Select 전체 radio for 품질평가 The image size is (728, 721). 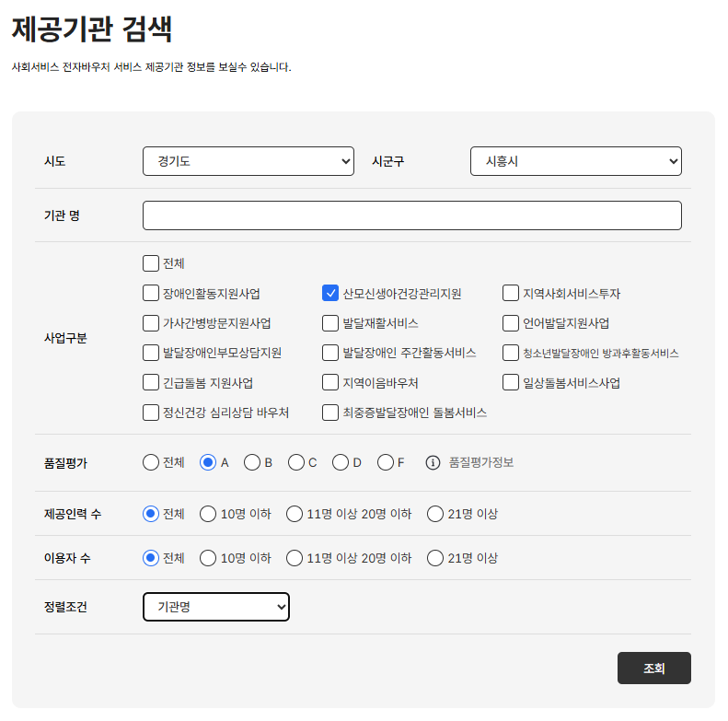pyautogui.click(x=151, y=462)
